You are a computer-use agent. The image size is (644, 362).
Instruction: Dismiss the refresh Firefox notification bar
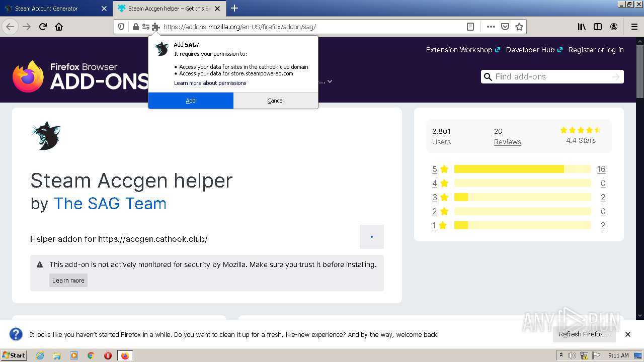pos(628,334)
